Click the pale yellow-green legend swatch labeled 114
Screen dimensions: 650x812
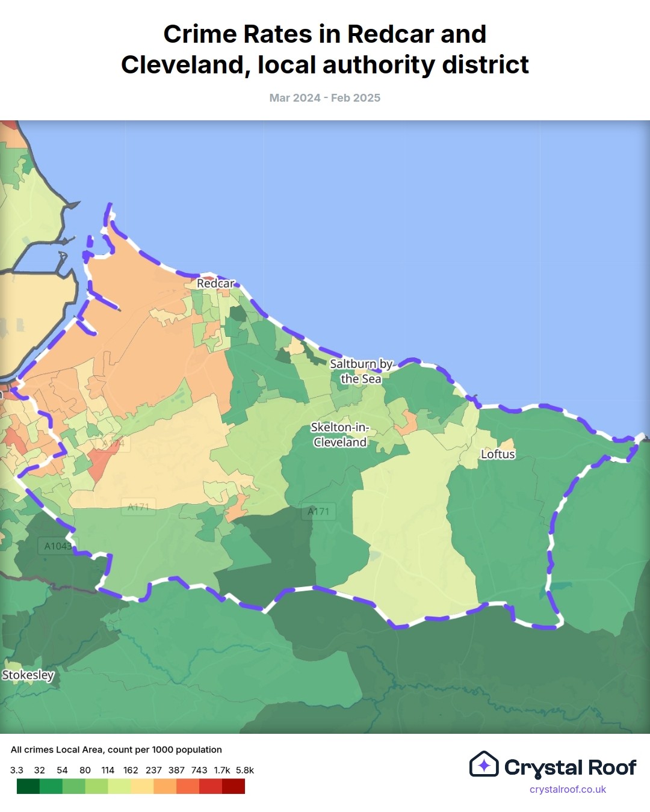point(119,786)
